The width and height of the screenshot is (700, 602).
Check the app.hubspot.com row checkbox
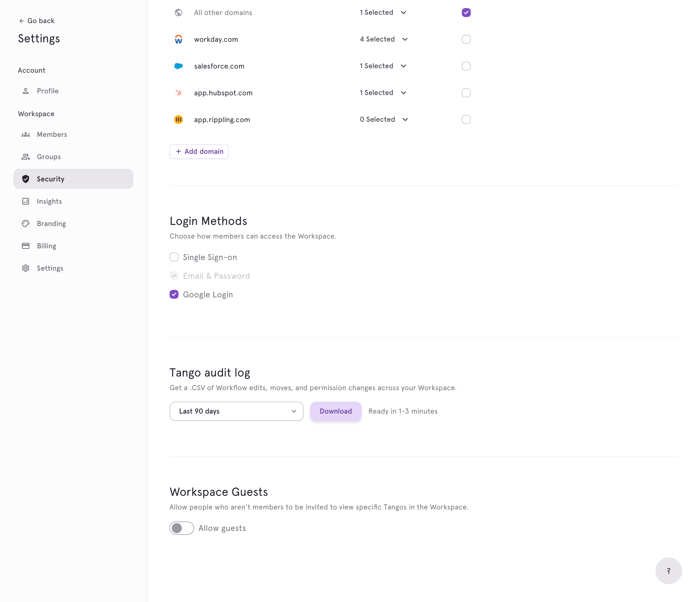click(x=466, y=93)
